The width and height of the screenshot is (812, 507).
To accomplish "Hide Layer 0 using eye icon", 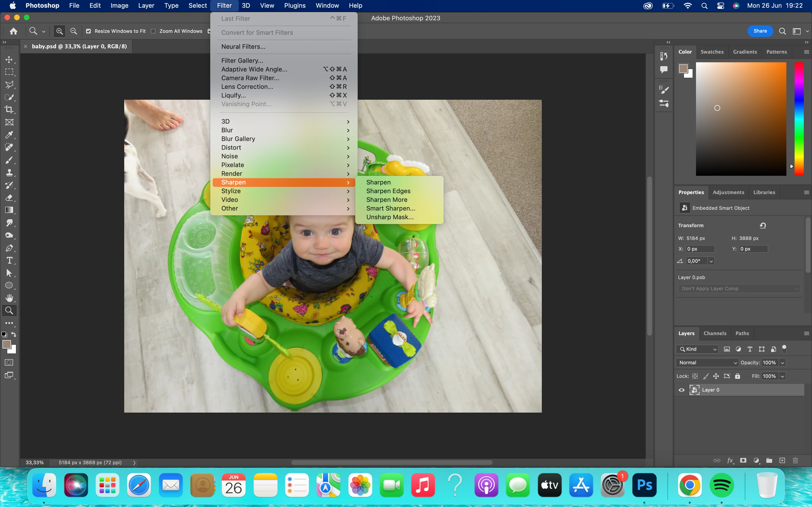I will [x=681, y=390].
